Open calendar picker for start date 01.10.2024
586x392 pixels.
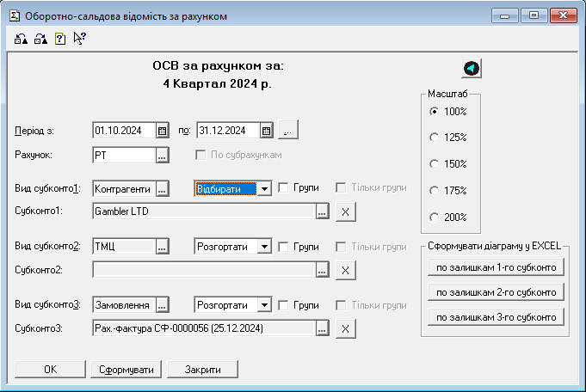click(162, 131)
